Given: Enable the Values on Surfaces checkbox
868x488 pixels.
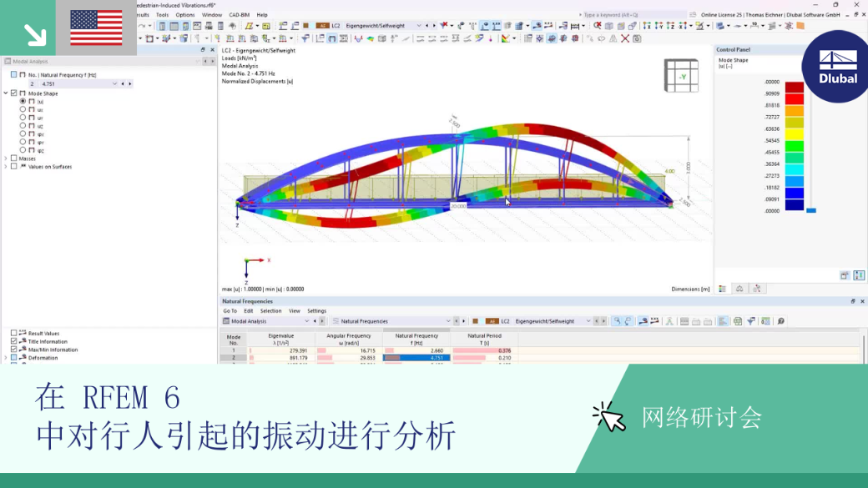Looking at the screenshot, I should 14,167.
